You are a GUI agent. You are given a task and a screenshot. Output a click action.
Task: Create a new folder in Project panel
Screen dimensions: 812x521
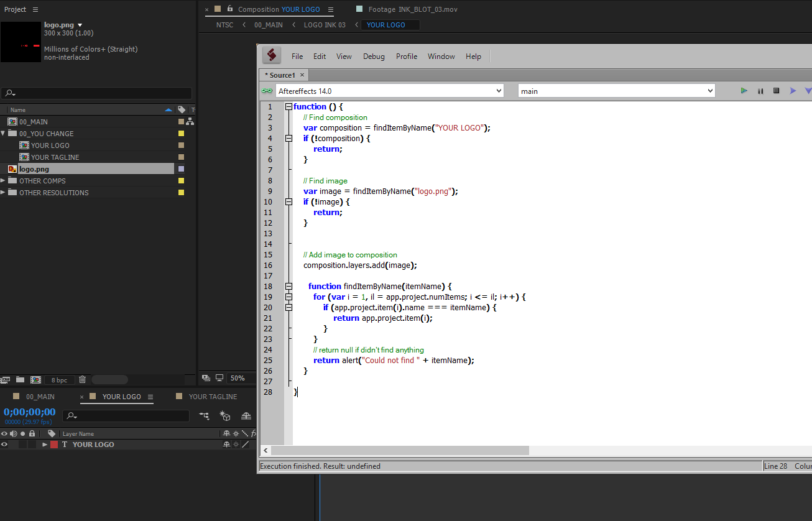coord(21,379)
